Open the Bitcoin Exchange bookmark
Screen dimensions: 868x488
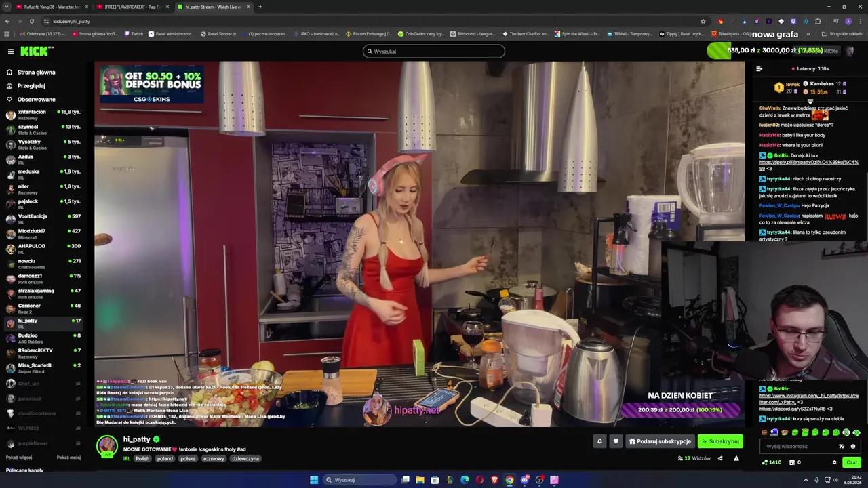369,34
